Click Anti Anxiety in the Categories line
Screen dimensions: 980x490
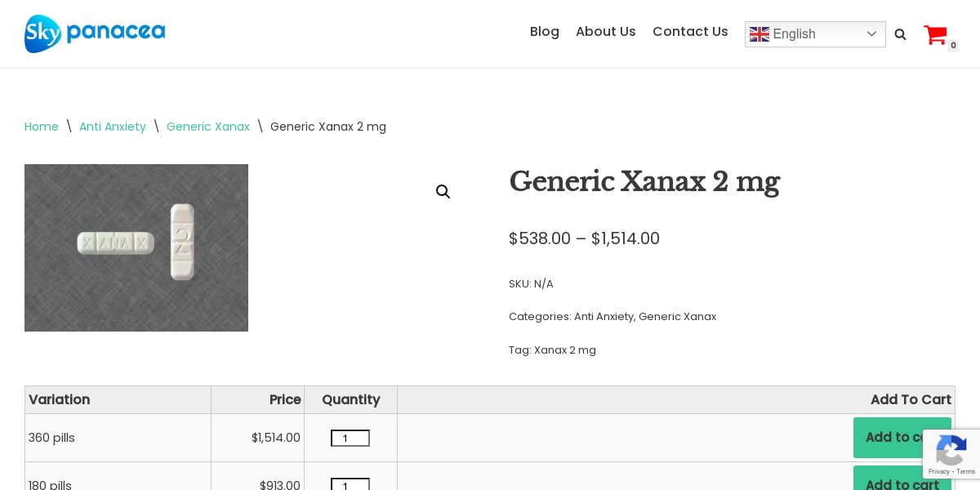tap(604, 317)
